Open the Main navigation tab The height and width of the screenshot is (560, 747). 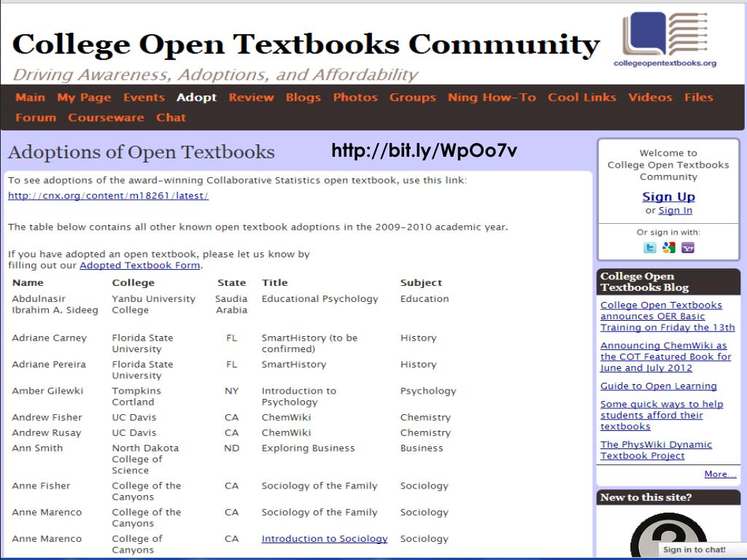coord(31,98)
